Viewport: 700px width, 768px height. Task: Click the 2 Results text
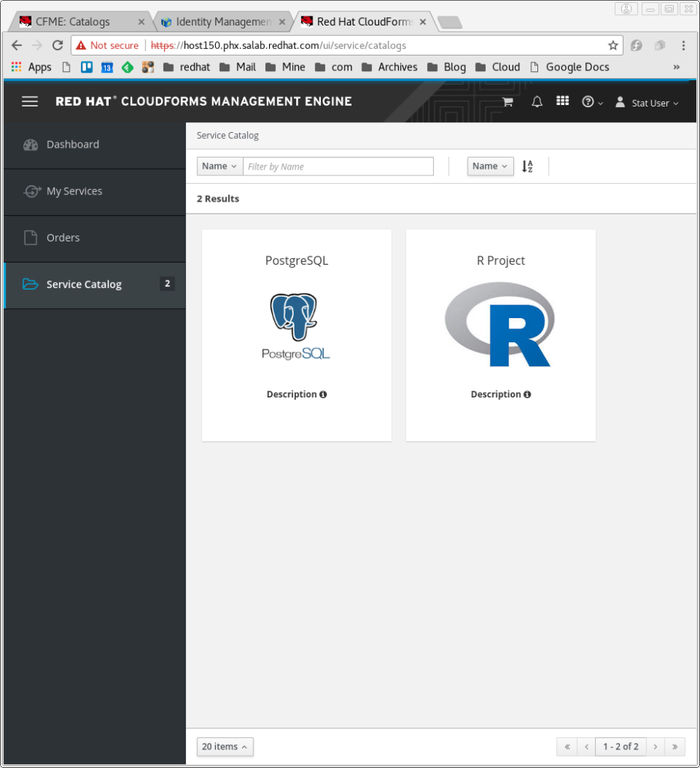[218, 199]
